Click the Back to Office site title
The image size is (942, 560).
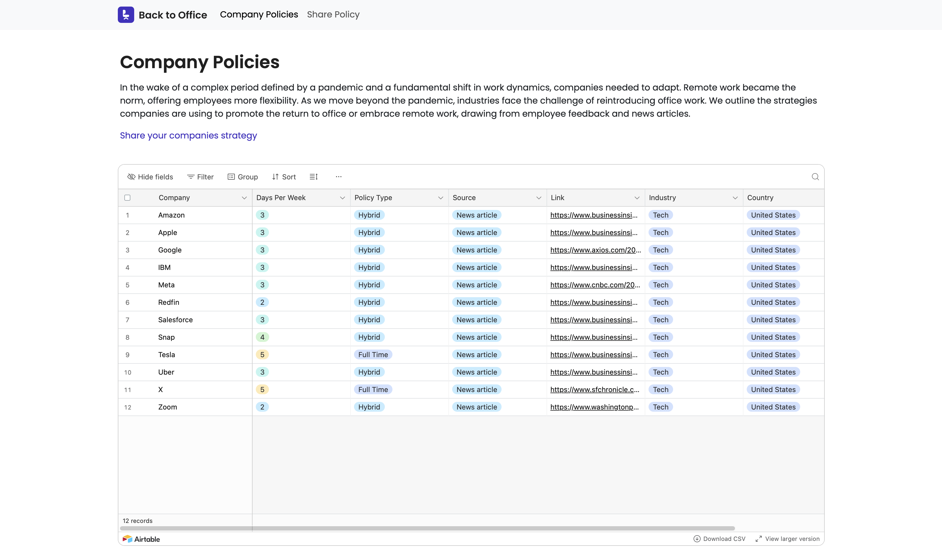pos(173,15)
